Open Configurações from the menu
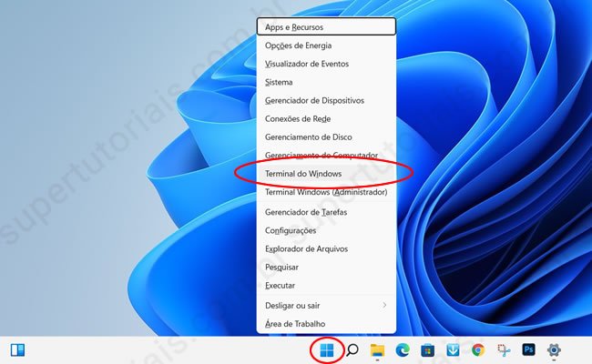 click(326, 230)
